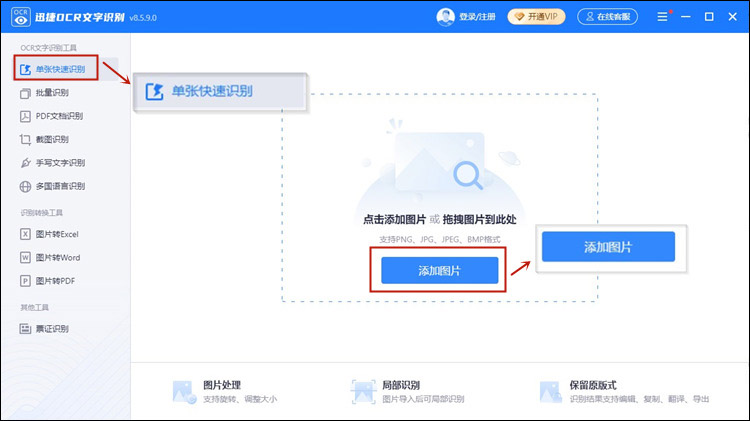Image resolution: width=750 pixels, height=421 pixels.
Task: Open 图片转PDF menu label
Action: [x=55, y=281]
